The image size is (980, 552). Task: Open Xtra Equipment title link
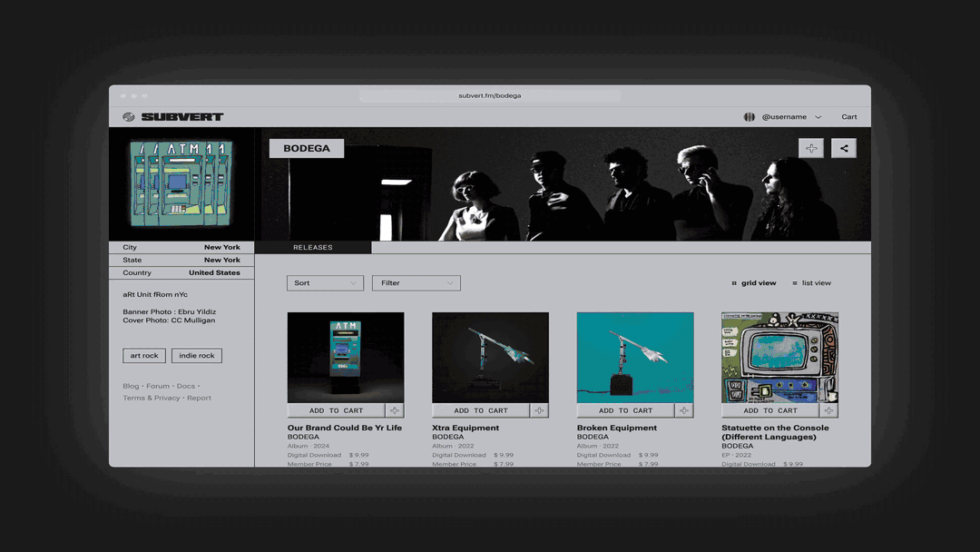point(465,429)
